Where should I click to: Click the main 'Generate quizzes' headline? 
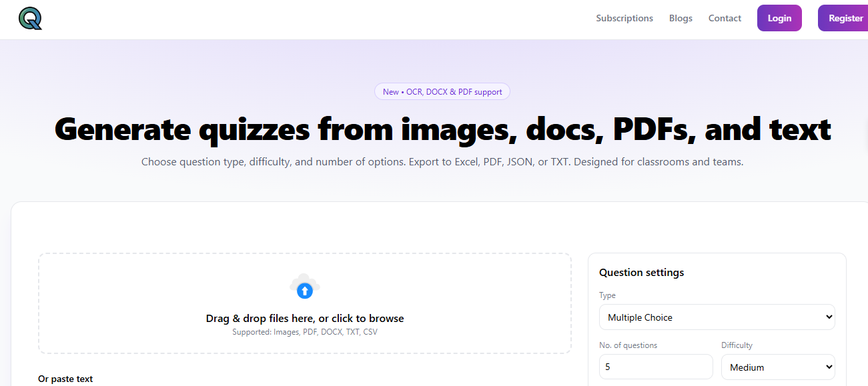point(442,129)
